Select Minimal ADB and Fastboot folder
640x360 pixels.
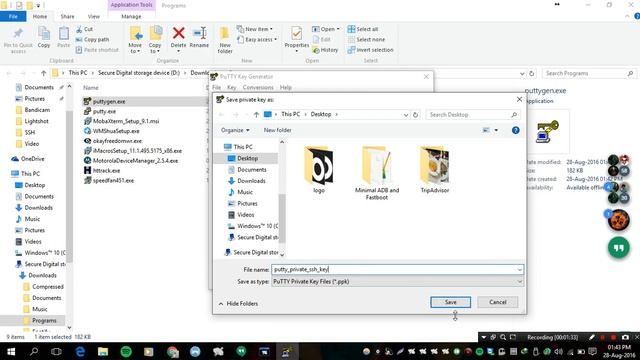(377, 173)
